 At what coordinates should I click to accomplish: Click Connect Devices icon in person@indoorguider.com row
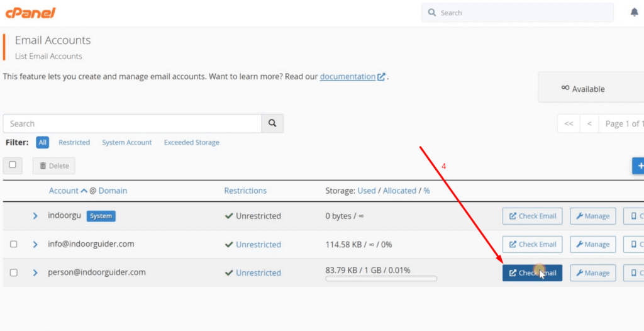[634, 272]
